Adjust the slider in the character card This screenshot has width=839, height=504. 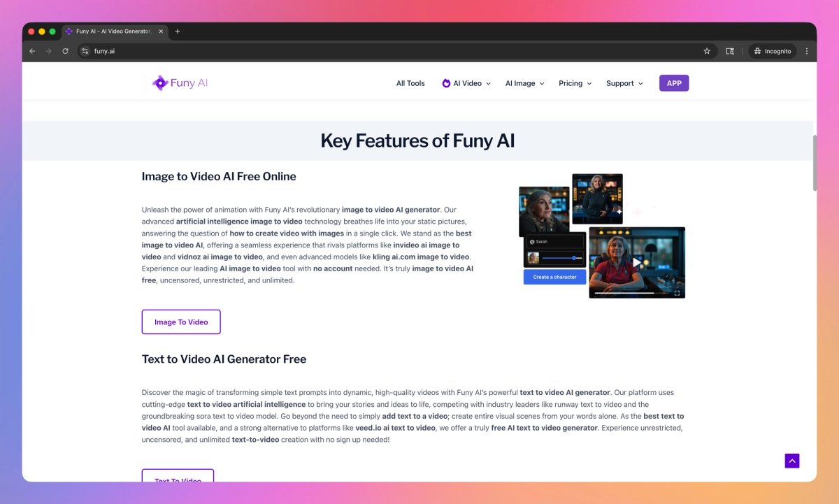pyautogui.click(x=562, y=258)
